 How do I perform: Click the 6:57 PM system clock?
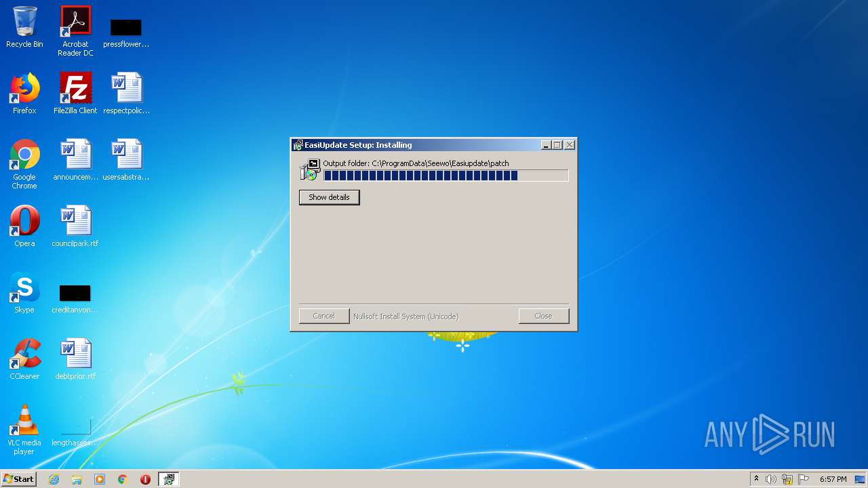pos(833,479)
